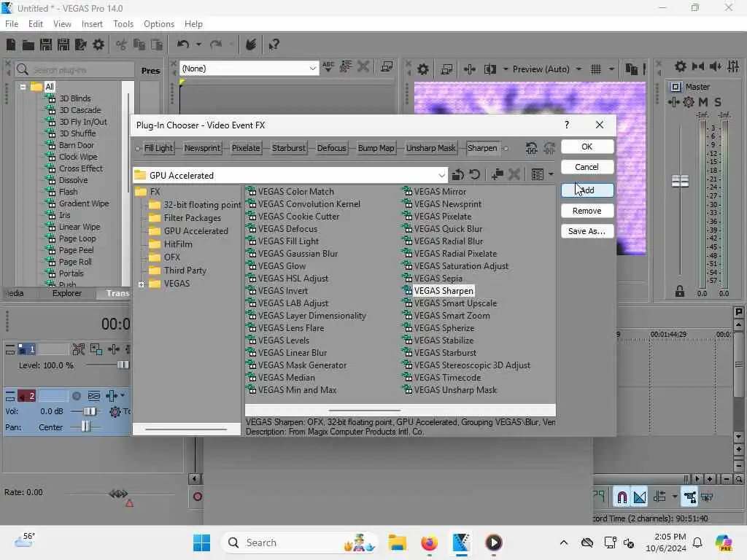The height and width of the screenshot is (560, 747).
Task: Click track 1 composite mode icon
Action: (96, 349)
